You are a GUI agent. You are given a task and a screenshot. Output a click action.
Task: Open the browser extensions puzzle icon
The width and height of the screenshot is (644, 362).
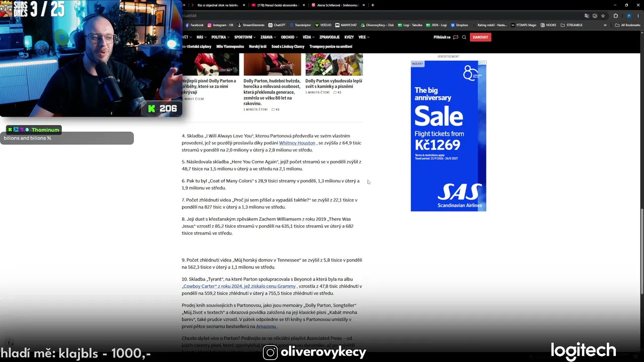click(x=615, y=16)
